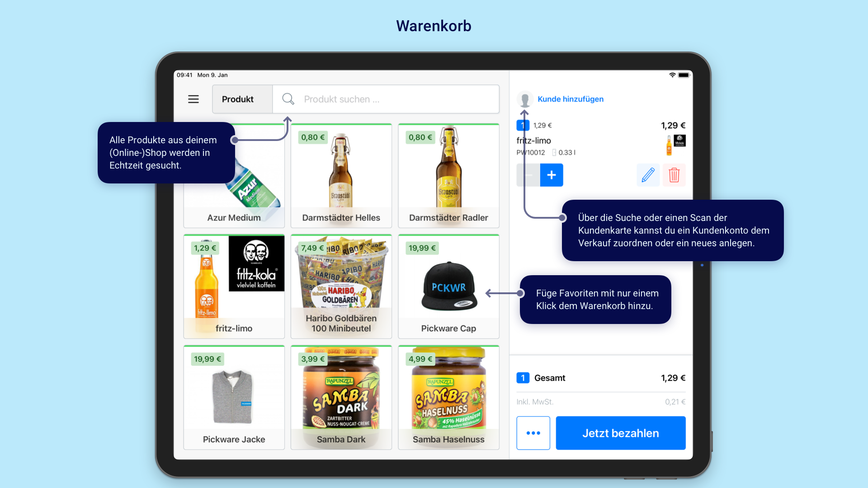Delete fritz-limo from the cart
The width and height of the screenshot is (868, 488).
pos(674,175)
